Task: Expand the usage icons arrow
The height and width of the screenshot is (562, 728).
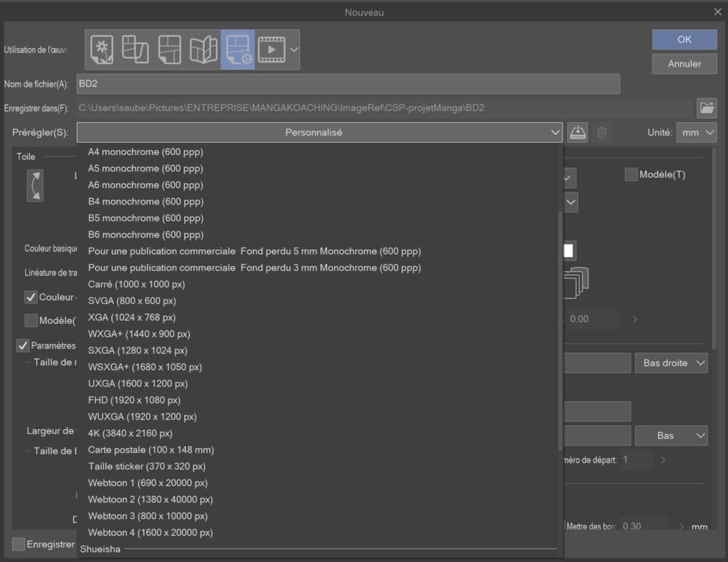Action: pos(294,49)
